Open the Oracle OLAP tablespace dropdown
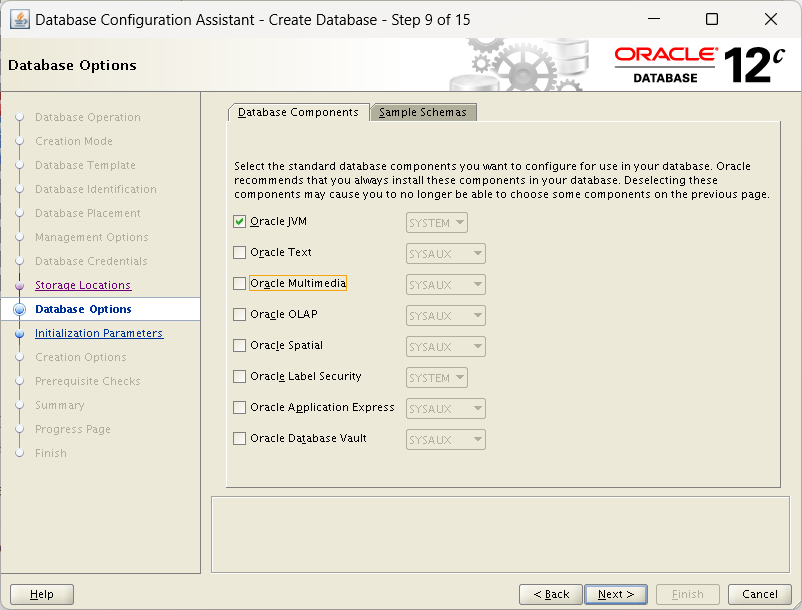Image resolution: width=802 pixels, height=610 pixels. pos(445,315)
